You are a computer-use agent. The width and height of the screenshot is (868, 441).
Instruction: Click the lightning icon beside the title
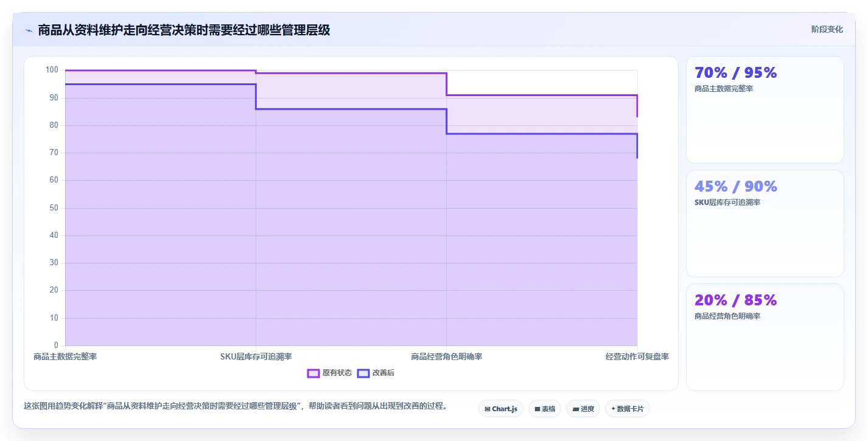click(x=29, y=30)
